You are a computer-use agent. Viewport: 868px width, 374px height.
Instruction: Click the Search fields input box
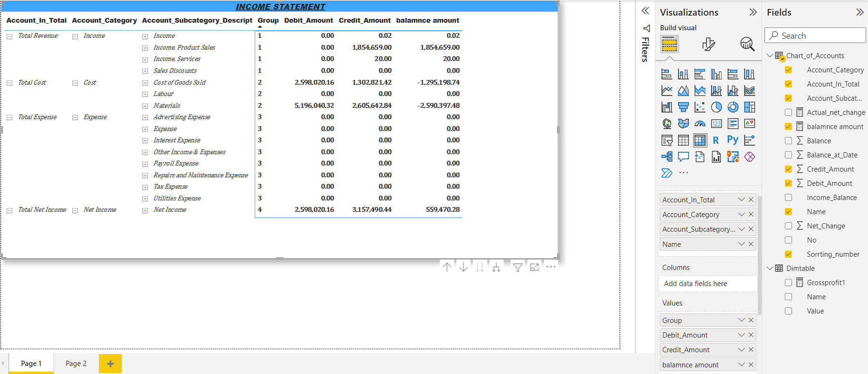point(815,35)
